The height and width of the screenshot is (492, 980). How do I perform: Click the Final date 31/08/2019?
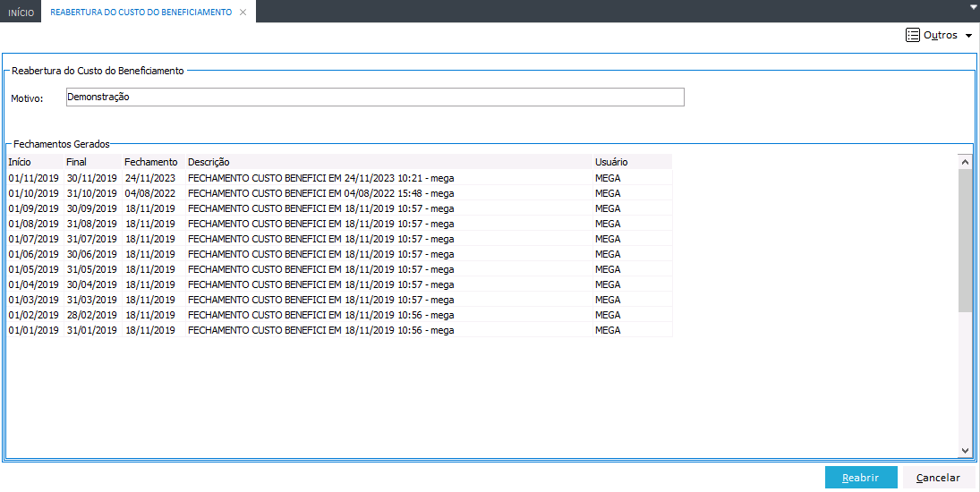point(92,224)
